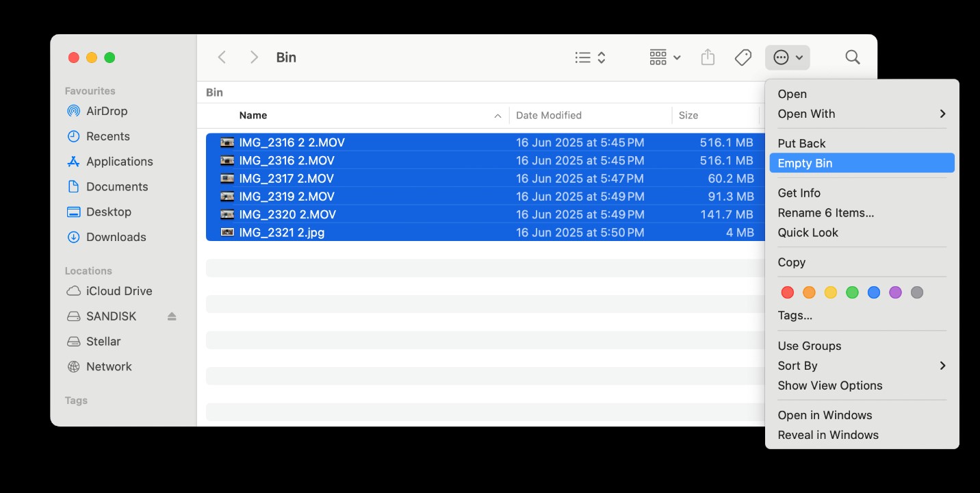Expand the Open With submenu
Viewport: 980px width, 493px height.
(862, 114)
